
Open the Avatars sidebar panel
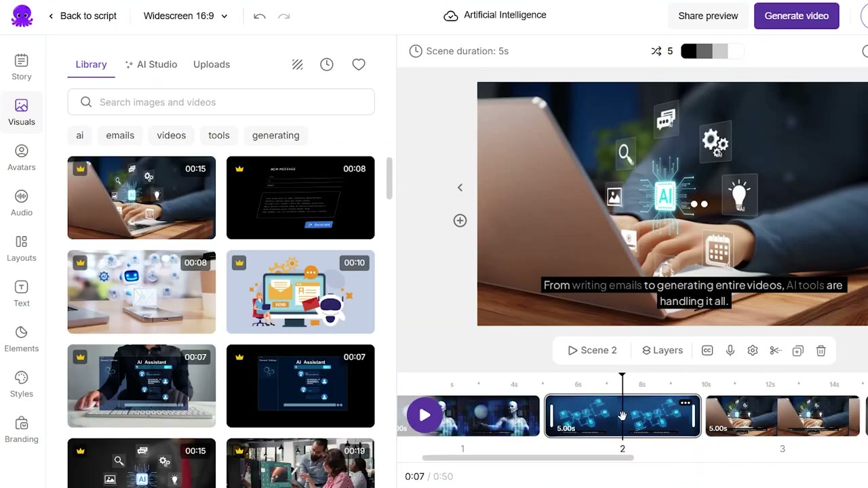[x=22, y=158]
